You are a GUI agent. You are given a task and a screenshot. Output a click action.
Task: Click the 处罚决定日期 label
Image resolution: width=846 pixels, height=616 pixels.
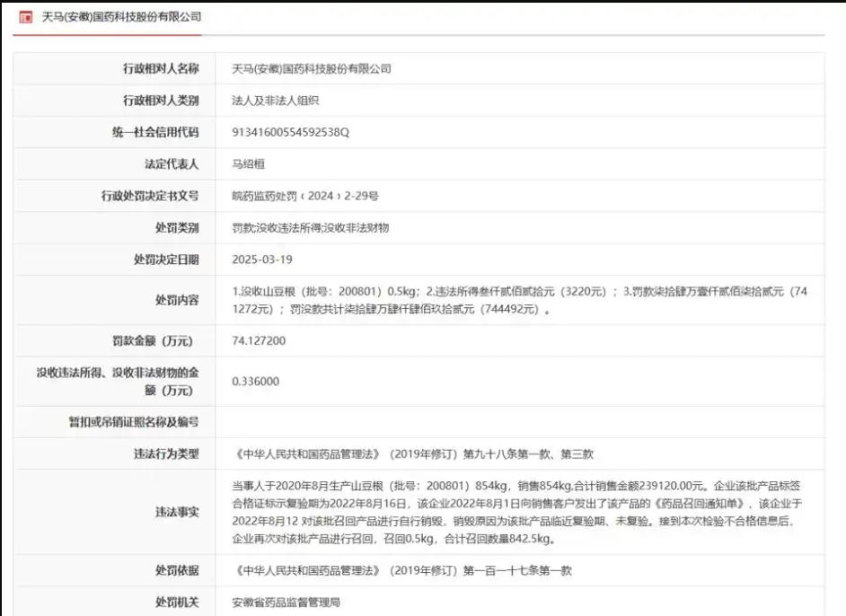coord(166,260)
